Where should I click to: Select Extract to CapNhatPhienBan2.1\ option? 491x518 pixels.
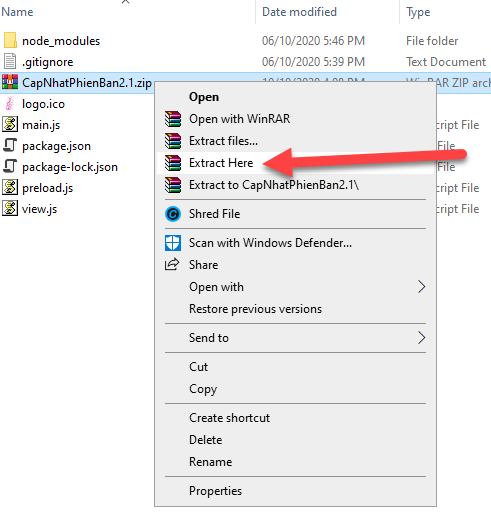[274, 185]
